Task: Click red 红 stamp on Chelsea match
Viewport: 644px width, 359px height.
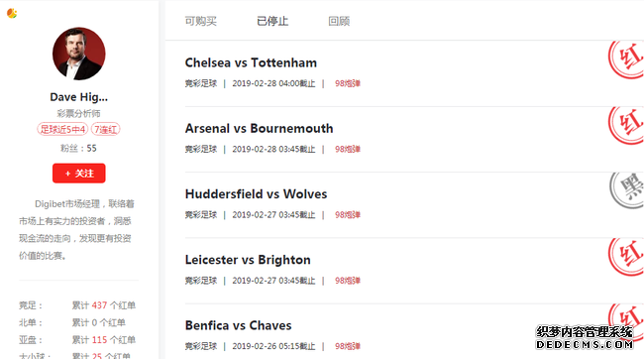Action: click(626, 60)
